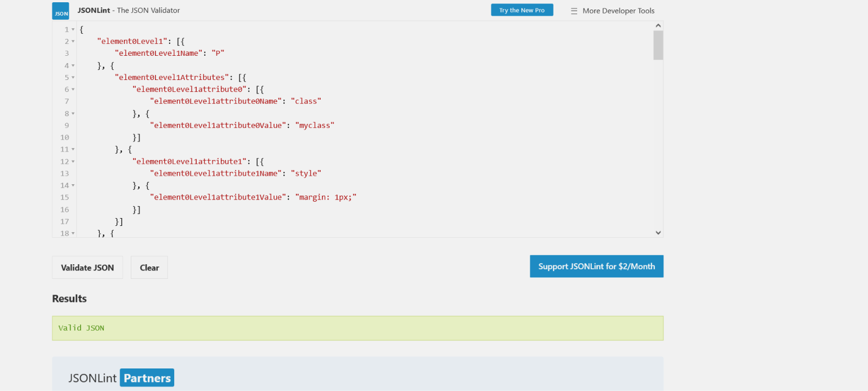Click the editor scroll down arrow
Image resolution: width=868 pixels, height=391 pixels.
coord(658,232)
